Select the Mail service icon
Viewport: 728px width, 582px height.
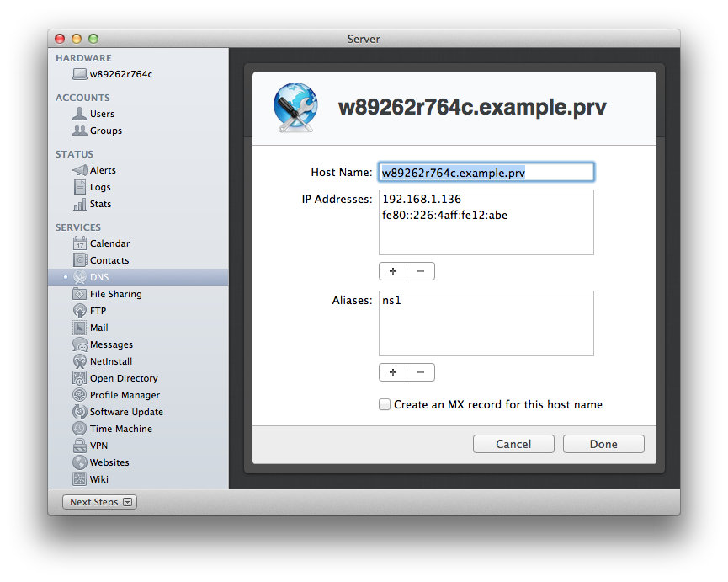point(80,328)
